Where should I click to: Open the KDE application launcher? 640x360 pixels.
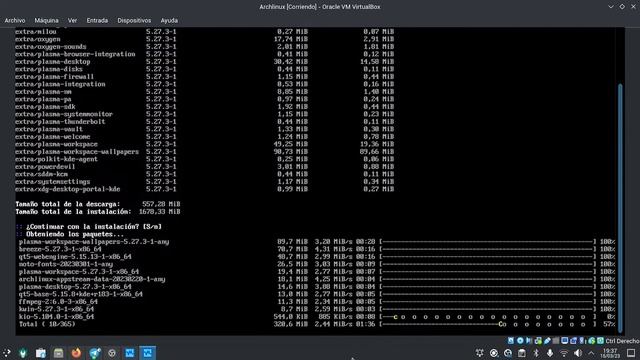point(7,353)
